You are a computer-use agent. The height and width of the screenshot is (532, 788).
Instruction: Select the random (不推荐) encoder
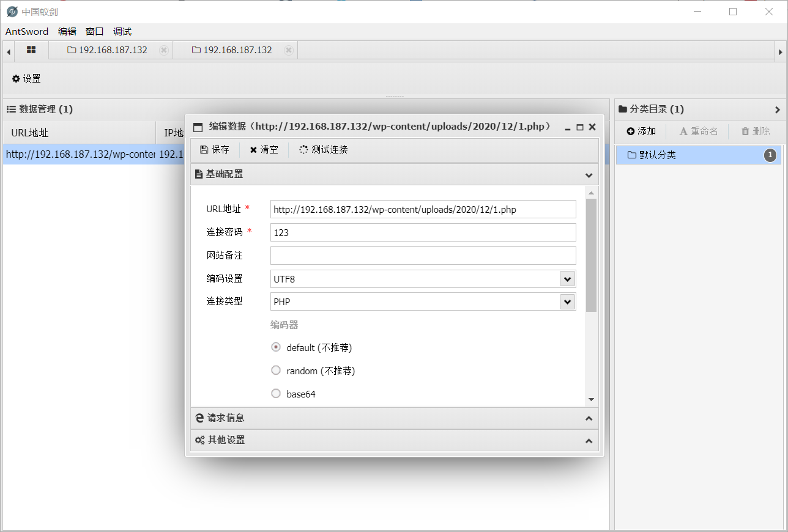coord(276,371)
